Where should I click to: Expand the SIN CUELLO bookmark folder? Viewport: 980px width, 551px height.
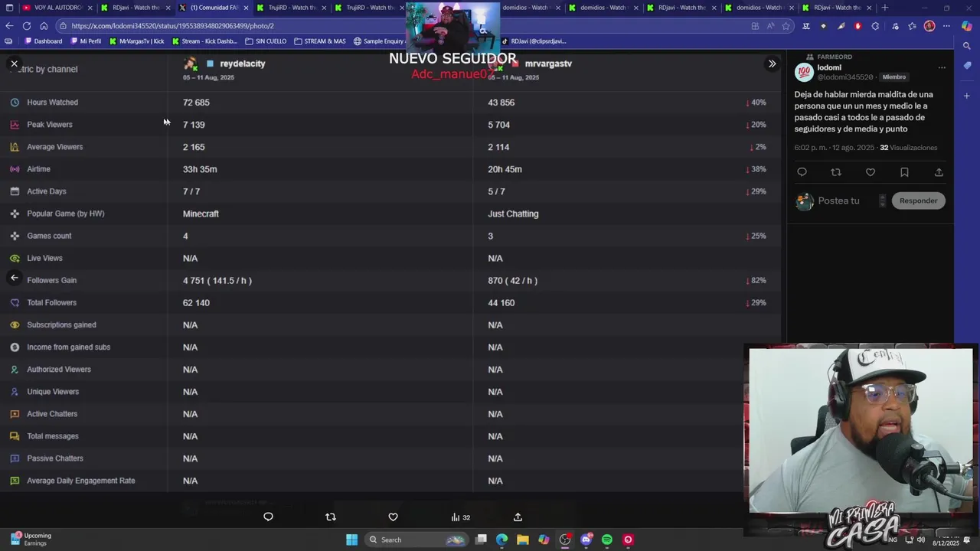pyautogui.click(x=266, y=41)
